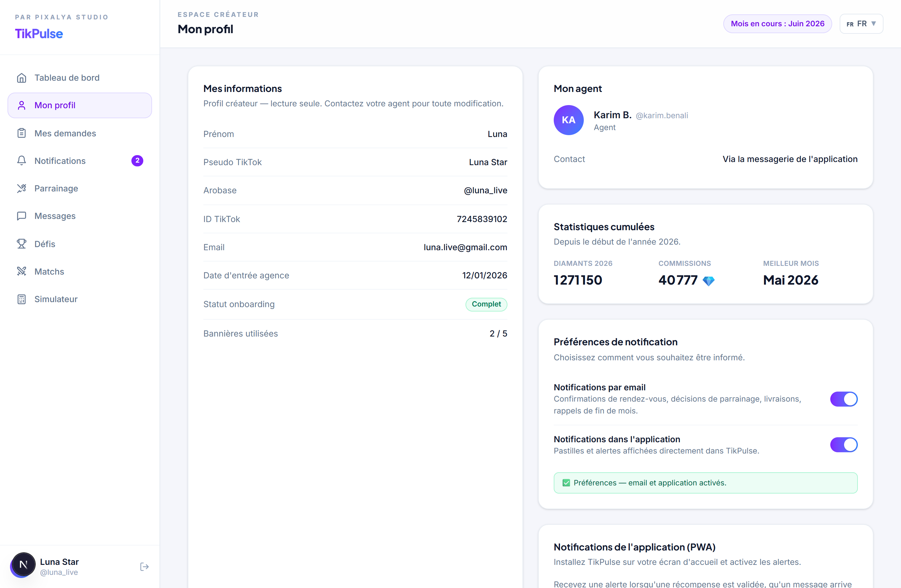Go to Mes demandes
The image size is (901, 588).
(79, 133)
